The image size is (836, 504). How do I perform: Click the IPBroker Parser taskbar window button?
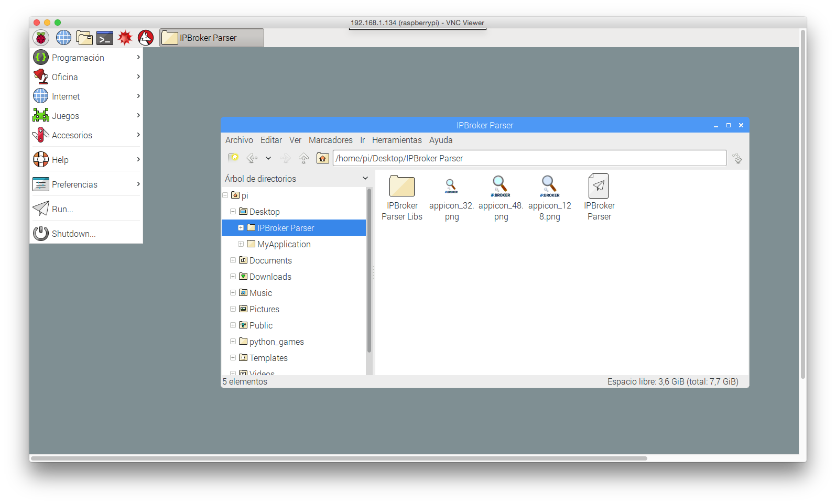[212, 38]
